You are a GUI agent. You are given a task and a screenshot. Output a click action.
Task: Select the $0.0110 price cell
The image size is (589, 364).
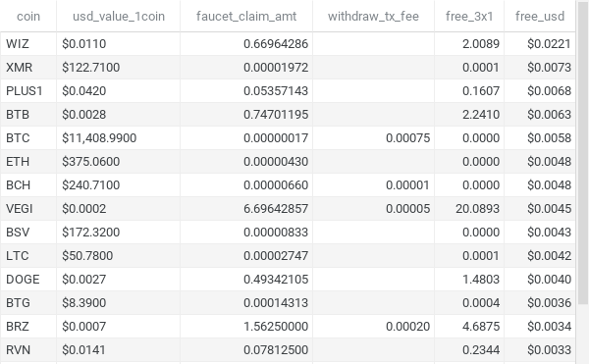[x=119, y=44]
